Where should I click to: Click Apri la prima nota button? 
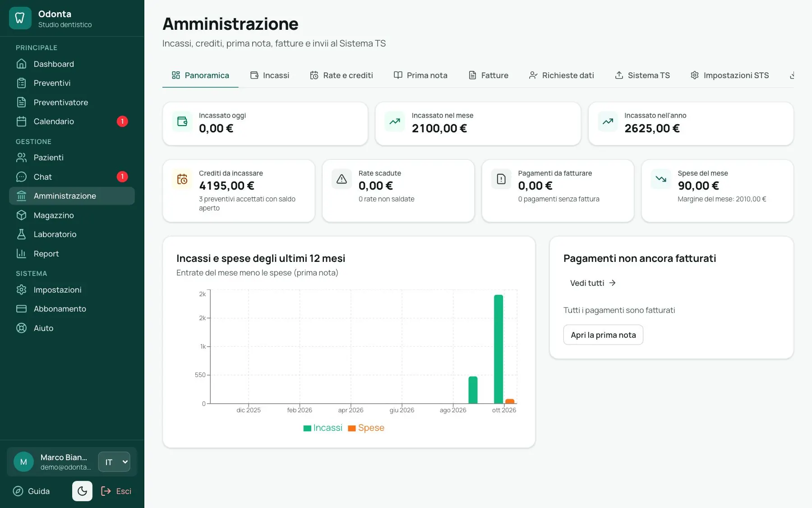pos(603,335)
